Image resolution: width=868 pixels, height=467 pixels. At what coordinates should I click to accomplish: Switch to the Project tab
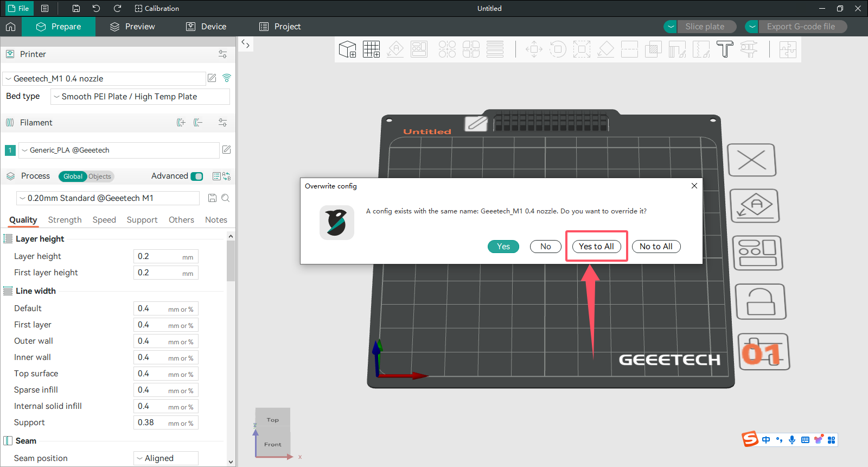tap(280, 27)
